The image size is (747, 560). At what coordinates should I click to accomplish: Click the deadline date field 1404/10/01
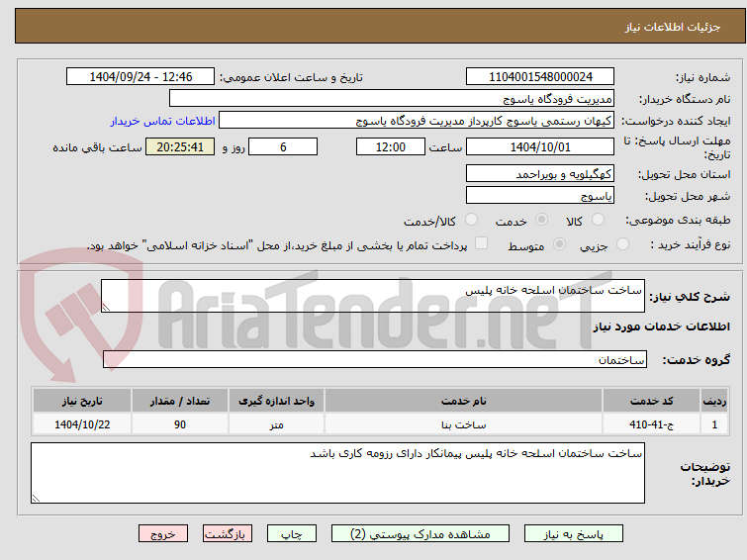540,146
